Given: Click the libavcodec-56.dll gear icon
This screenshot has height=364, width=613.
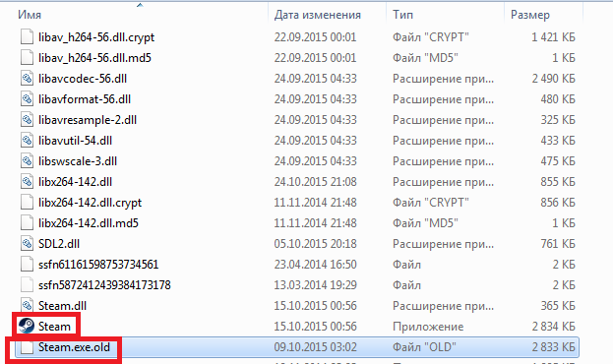Looking at the screenshot, I should click(27, 78).
